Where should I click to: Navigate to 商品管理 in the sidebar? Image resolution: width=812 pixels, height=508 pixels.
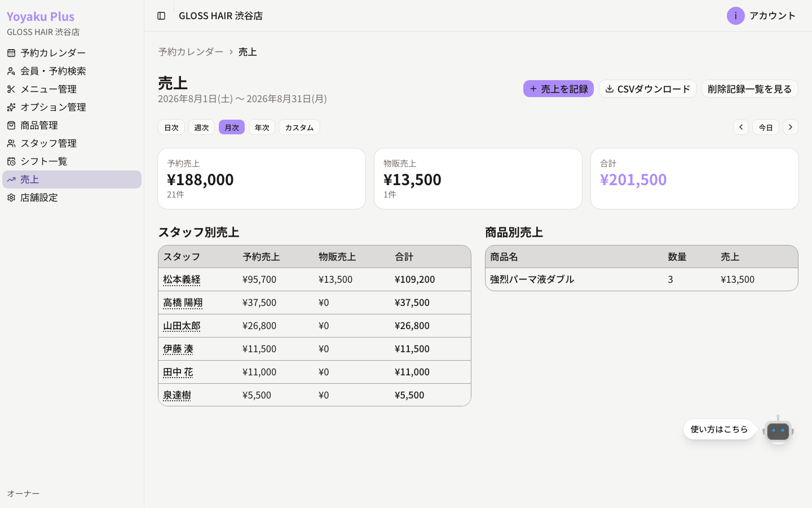pyautogui.click(x=72, y=125)
